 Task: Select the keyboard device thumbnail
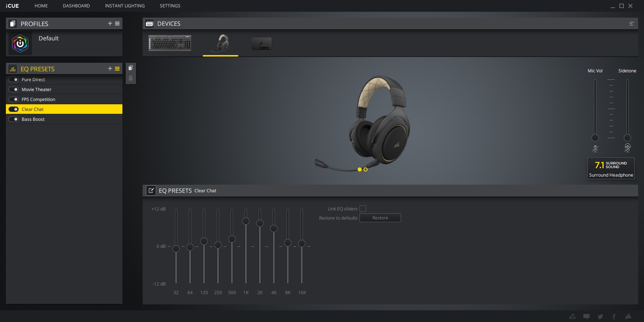click(x=170, y=43)
